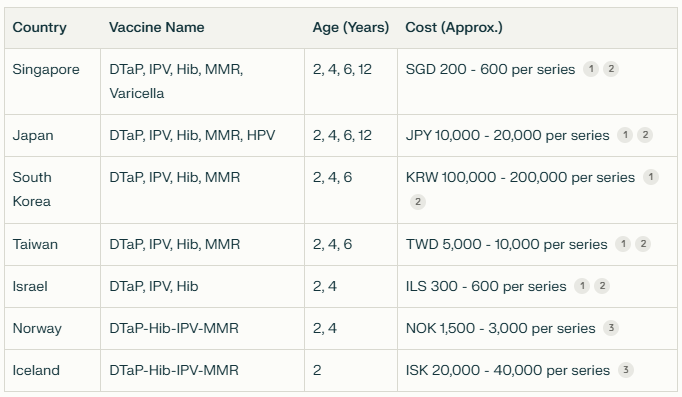Open citation 3 in Iceland row
Screen dimensions: 682x397
pos(625,370)
